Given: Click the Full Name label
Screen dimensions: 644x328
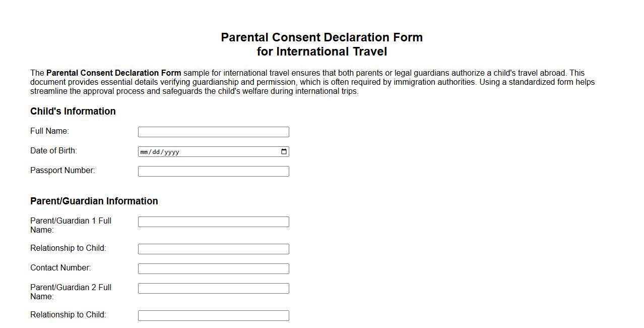Looking at the screenshot, I should [x=49, y=131].
